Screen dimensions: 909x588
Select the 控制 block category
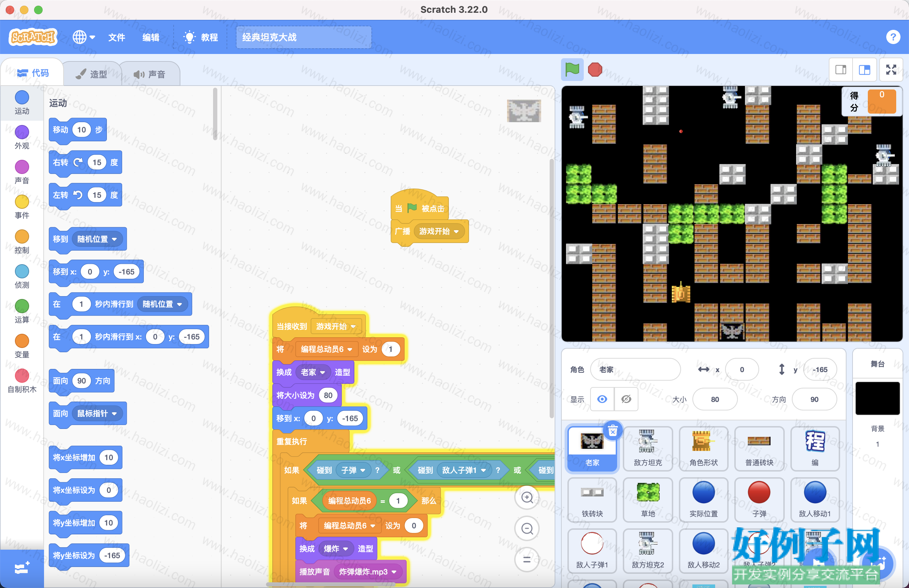coord(22,242)
